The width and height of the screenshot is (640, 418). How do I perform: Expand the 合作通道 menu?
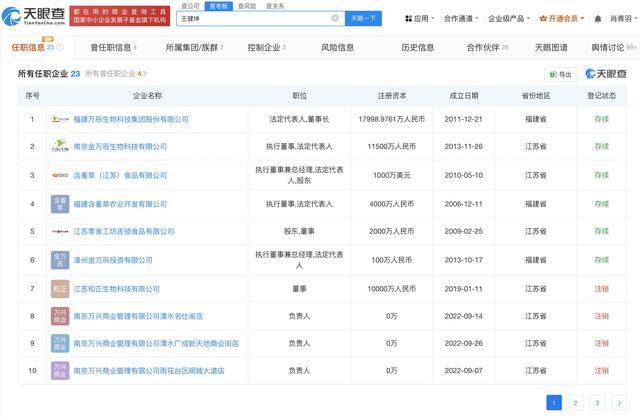coord(461,19)
